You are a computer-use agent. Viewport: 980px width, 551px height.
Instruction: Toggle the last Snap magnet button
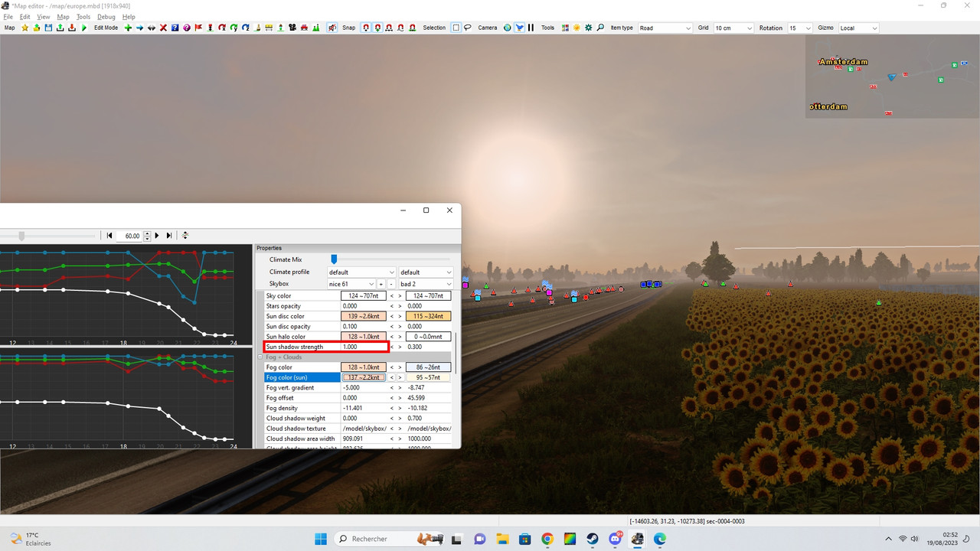click(412, 28)
